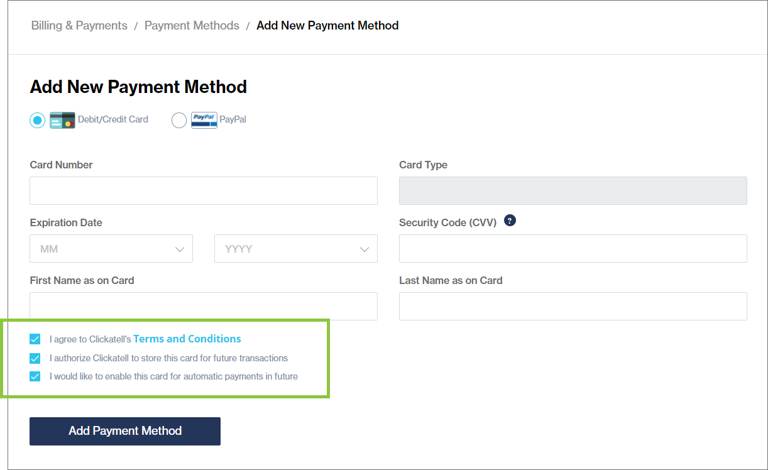Screen dimensions: 768x470
Task: Click the Add Payment Method button
Action: click(x=125, y=431)
